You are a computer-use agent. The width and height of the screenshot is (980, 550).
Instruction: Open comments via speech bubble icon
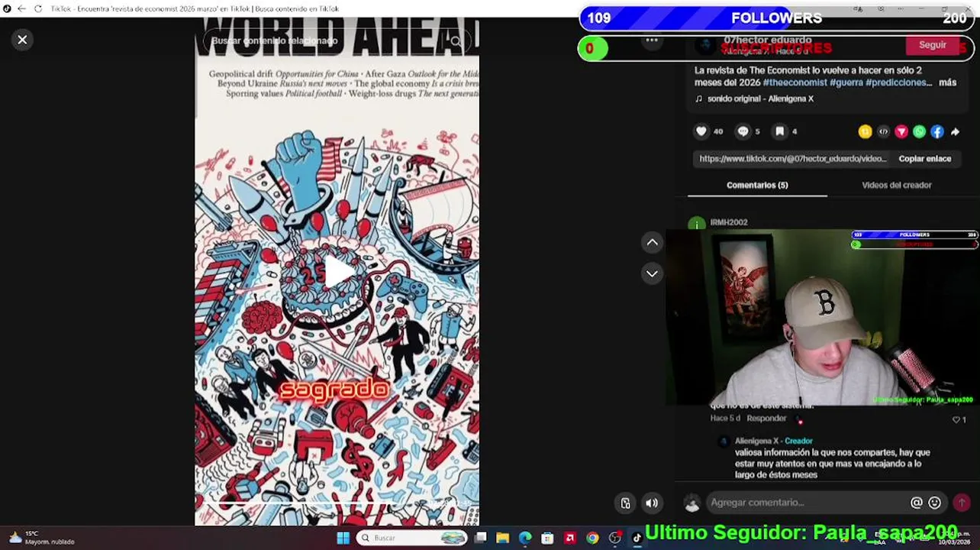[x=743, y=131]
